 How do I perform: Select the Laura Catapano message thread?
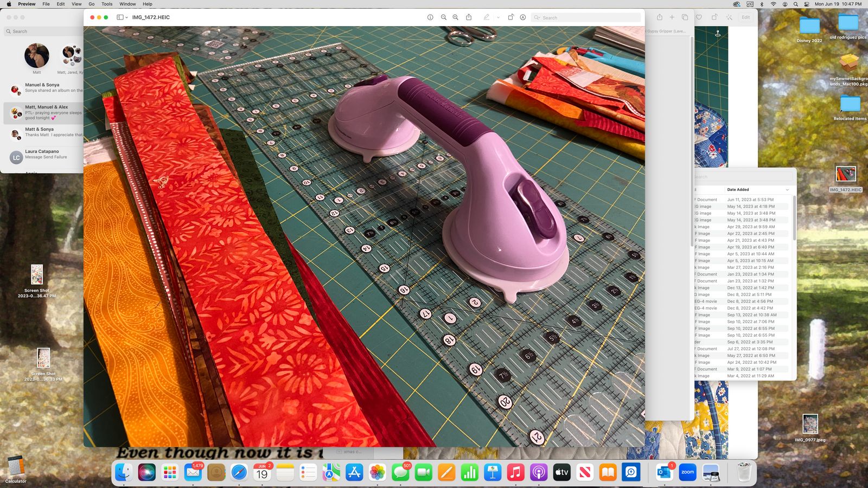point(43,155)
